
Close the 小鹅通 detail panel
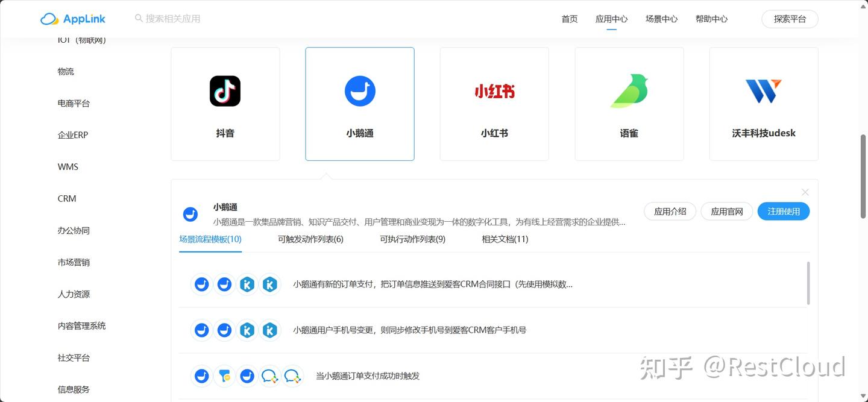pos(805,192)
